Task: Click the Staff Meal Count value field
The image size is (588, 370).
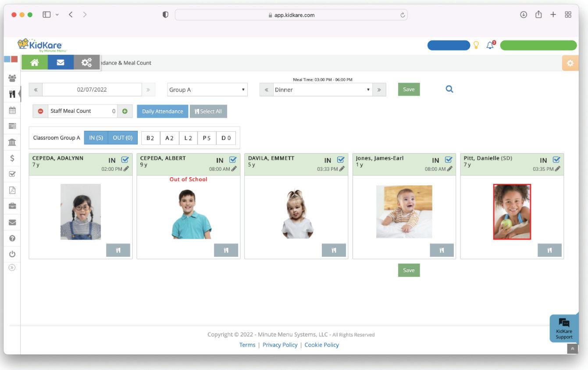Action: [83, 111]
